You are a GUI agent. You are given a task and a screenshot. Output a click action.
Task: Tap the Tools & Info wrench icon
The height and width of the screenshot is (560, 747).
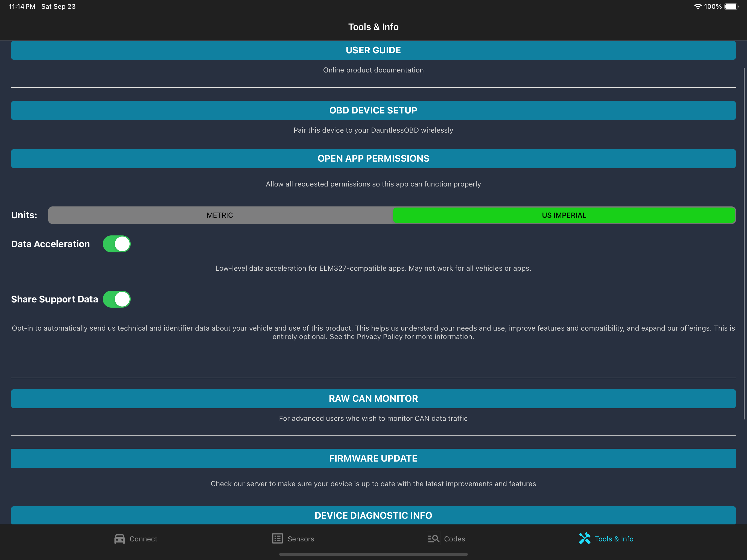pyautogui.click(x=585, y=539)
